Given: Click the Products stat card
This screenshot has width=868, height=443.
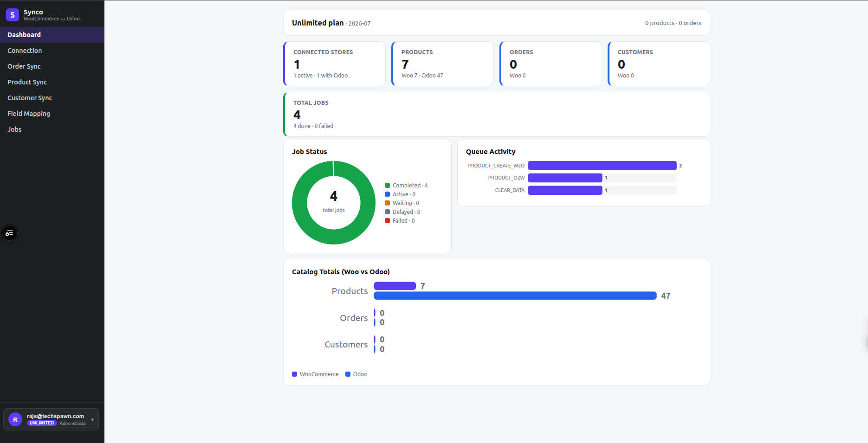Looking at the screenshot, I should point(442,64).
